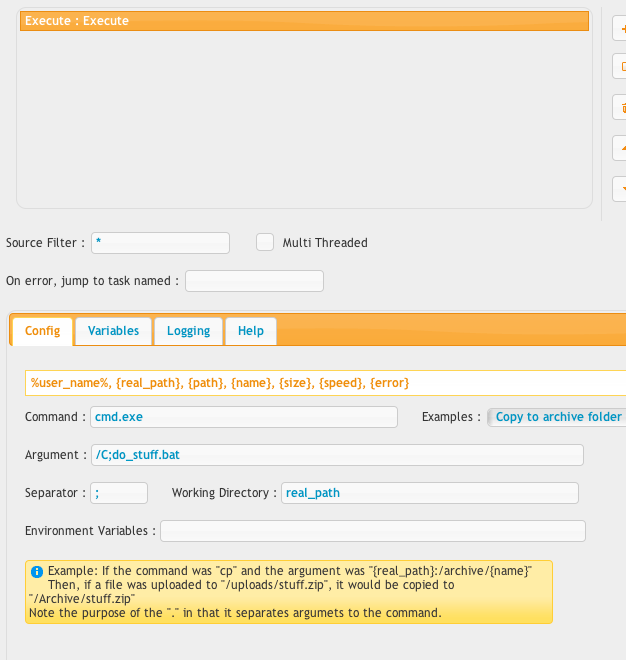The width and height of the screenshot is (626, 660).
Task: Click the plus button to add a task
Action: coord(620,29)
